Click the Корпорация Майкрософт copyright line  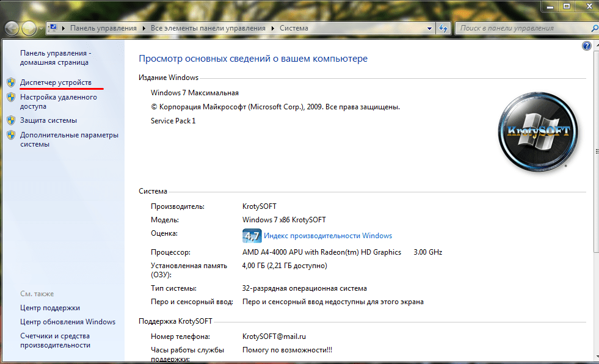(x=275, y=107)
